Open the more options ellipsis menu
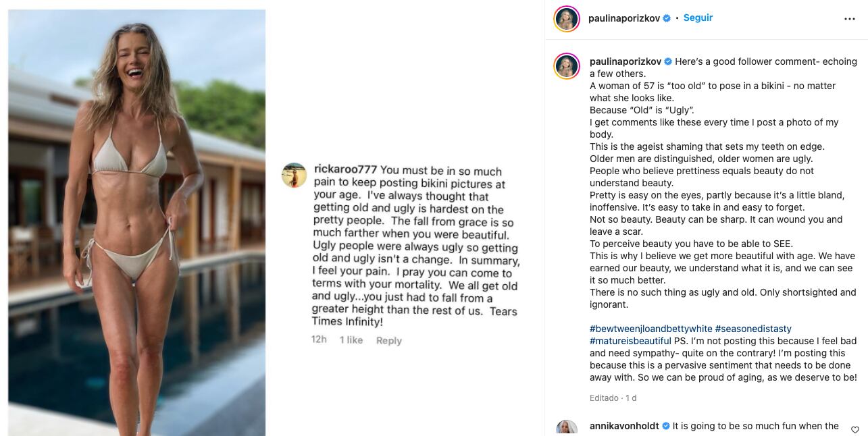The height and width of the screenshot is (436, 868). [850, 19]
